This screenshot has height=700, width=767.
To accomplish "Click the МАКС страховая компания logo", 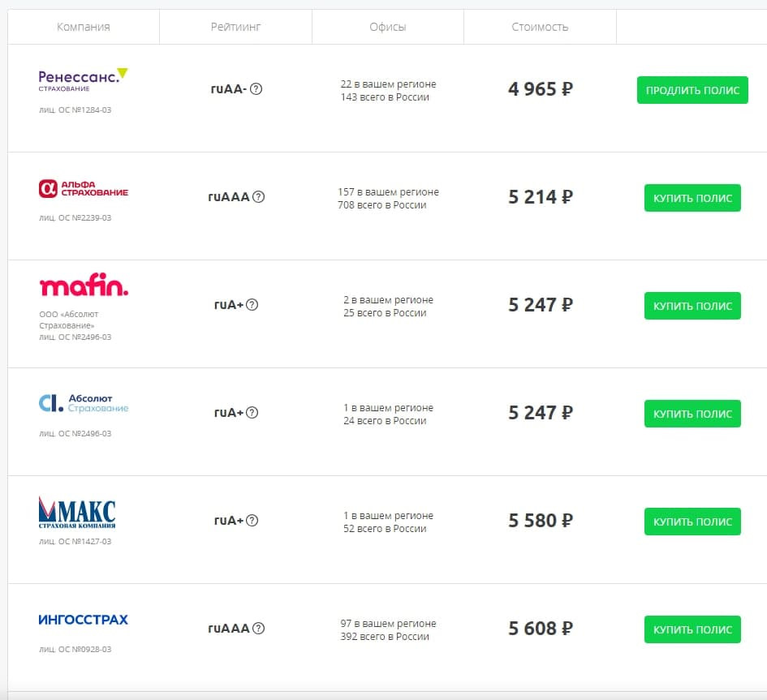I will point(77,513).
